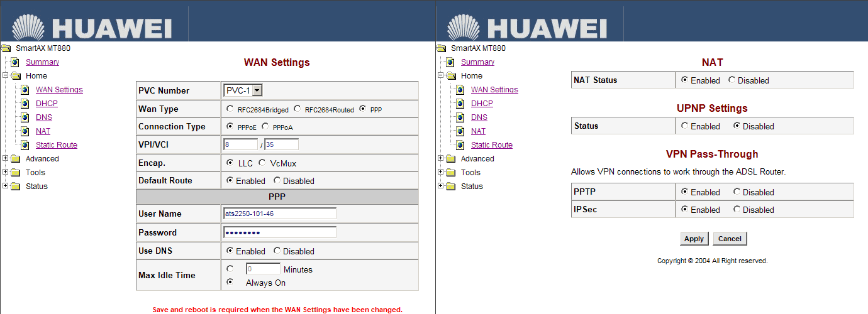
Task: Click the Tools folder icon in the right window
Action: 451,173
